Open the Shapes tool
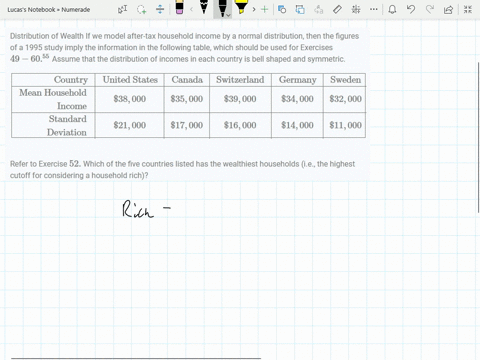 tap(282, 9)
